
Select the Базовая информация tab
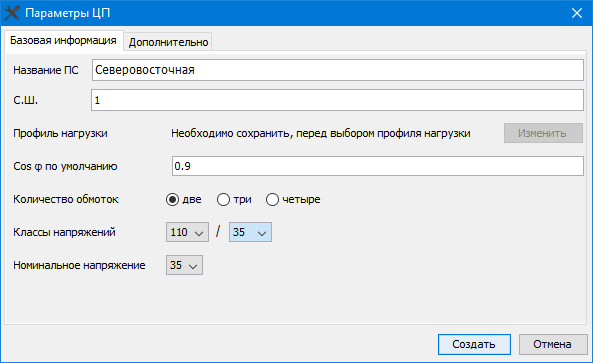pyautogui.click(x=63, y=40)
